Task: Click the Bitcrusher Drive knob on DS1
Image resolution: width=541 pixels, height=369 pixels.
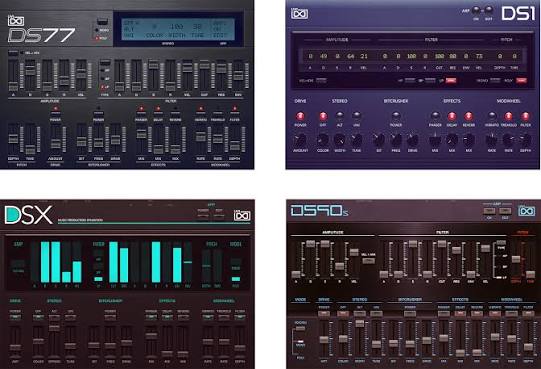Action: coord(413,140)
